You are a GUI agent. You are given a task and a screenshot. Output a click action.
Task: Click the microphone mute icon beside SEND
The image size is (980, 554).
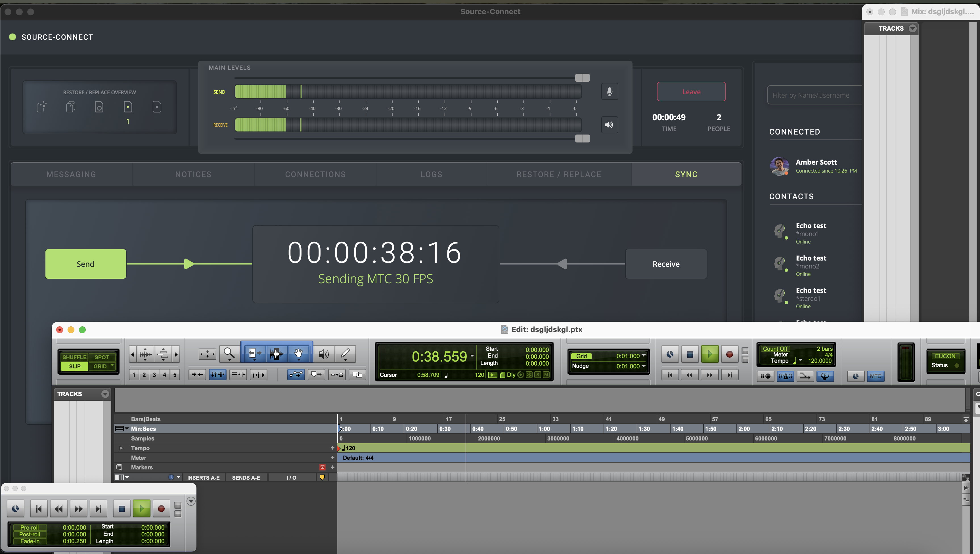(x=609, y=92)
